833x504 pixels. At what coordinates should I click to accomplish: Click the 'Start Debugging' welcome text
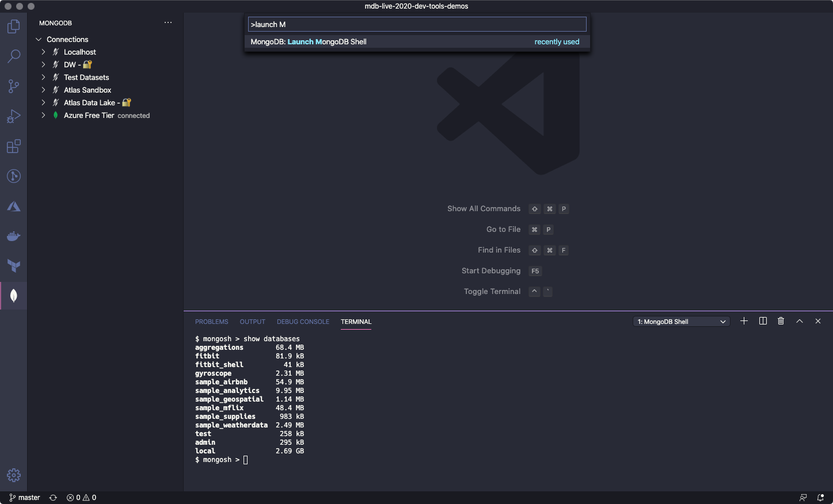pyautogui.click(x=491, y=271)
